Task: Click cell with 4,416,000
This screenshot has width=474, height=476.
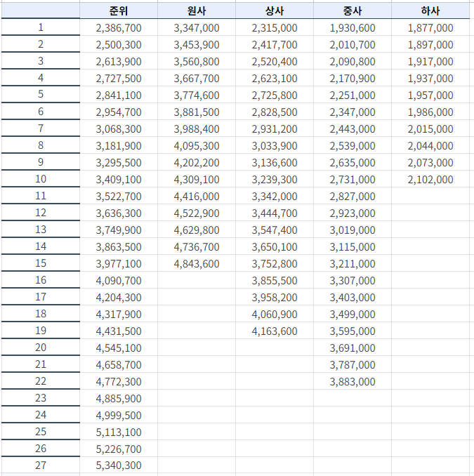Action: (197, 197)
